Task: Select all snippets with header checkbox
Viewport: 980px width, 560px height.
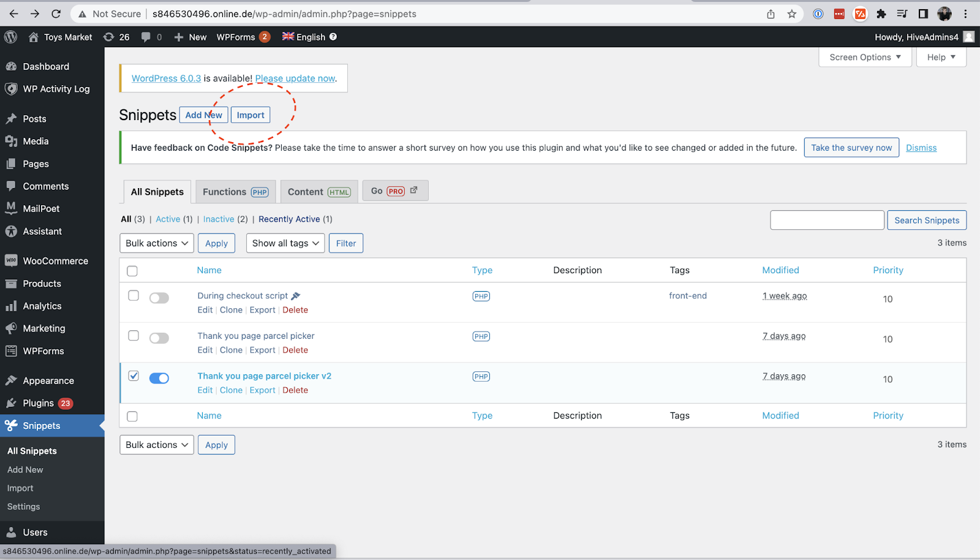Action: coord(132,271)
